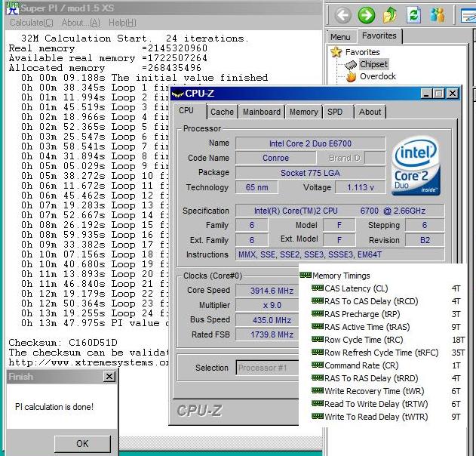
Task: Click the Chipset chip icon
Action: [351, 65]
